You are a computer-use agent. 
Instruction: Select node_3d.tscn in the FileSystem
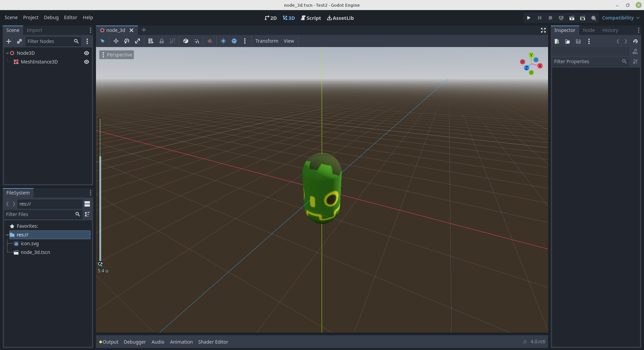[35, 252]
